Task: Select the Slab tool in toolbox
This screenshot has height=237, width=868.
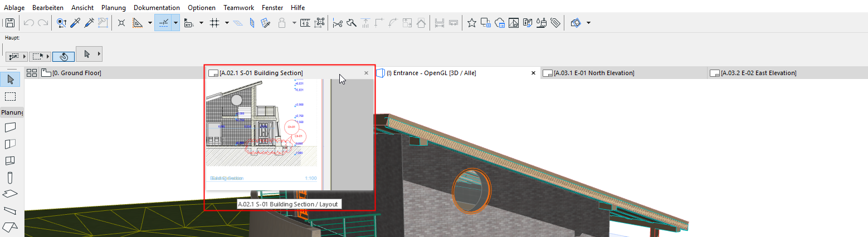Action: (x=10, y=194)
